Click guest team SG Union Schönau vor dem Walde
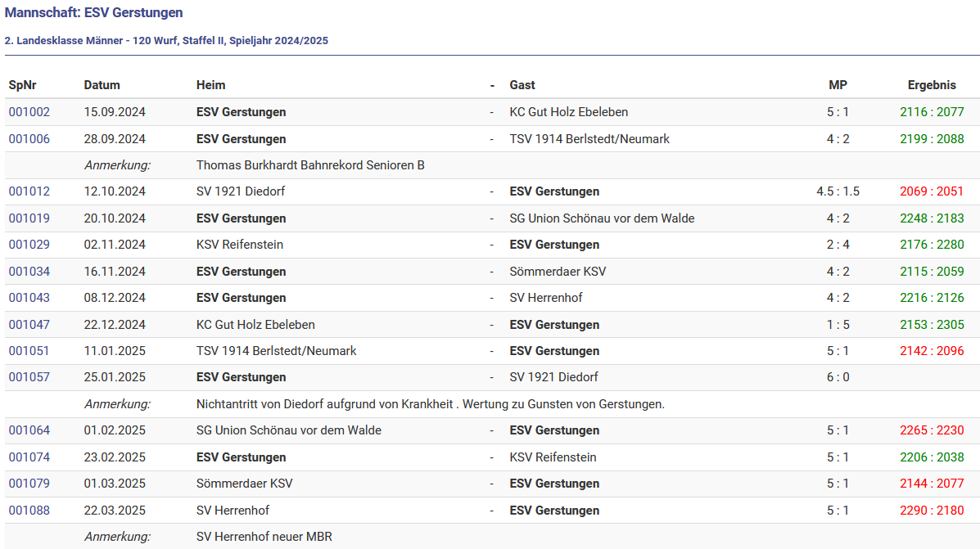Viewport: 980px width, 549px height. pyautogui.click(x=602, y=218)
